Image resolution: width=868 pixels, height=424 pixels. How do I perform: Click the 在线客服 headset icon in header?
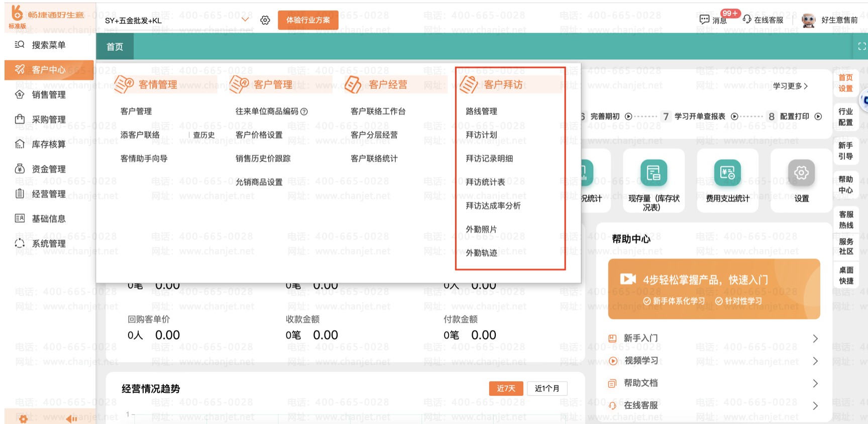(x=747, y=20)
